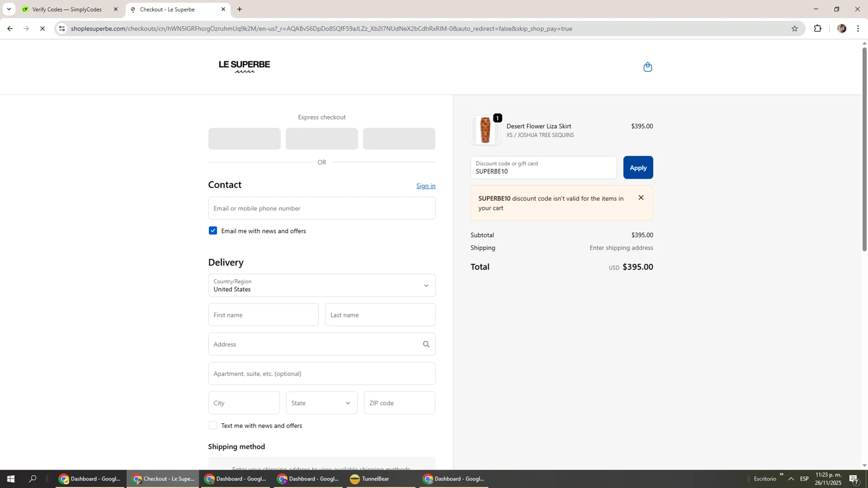Click the First name field
The width and height of the screenshot is (868, 488).
[263, 315]
